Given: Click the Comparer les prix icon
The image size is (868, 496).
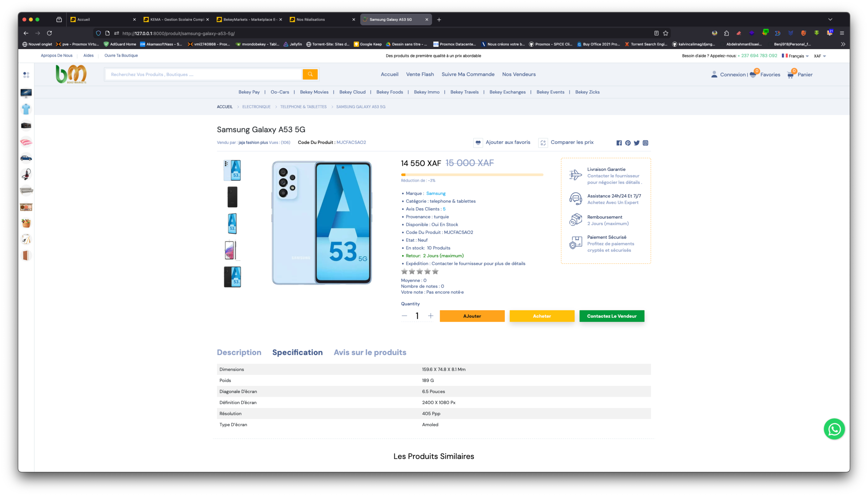Looking at the screenshot, I should [543, 143].
